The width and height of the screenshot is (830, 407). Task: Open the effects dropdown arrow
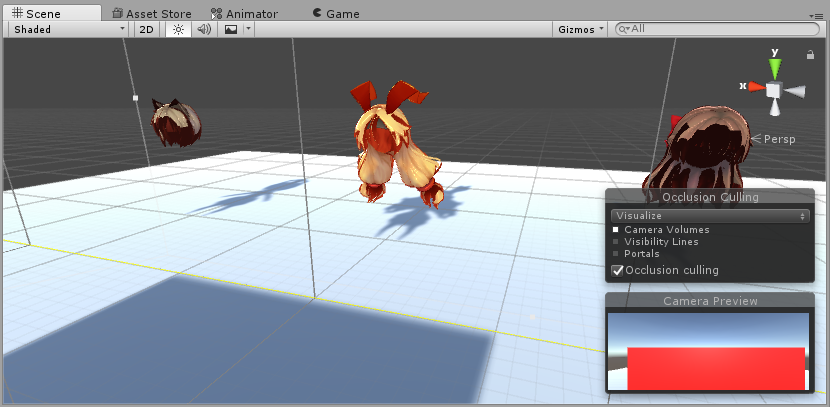pyautogui.click(x=249, y=30)
